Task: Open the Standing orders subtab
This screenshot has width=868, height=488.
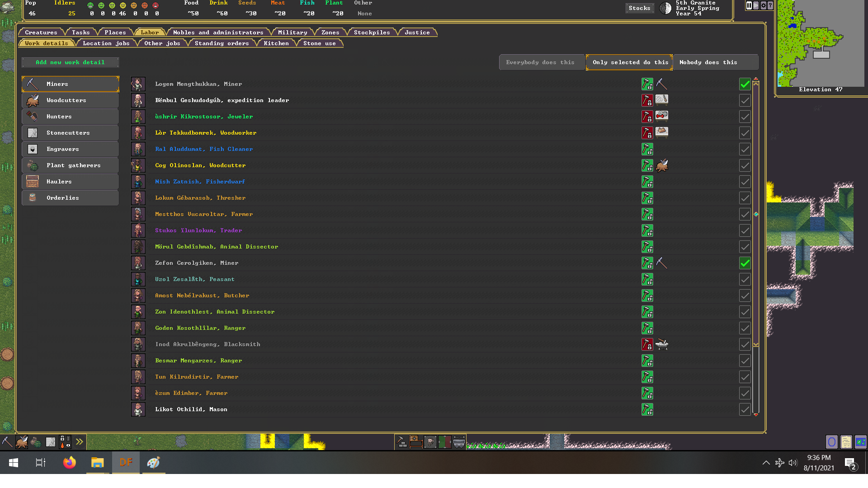Action: pyautogui.click(x=222, y=43)
